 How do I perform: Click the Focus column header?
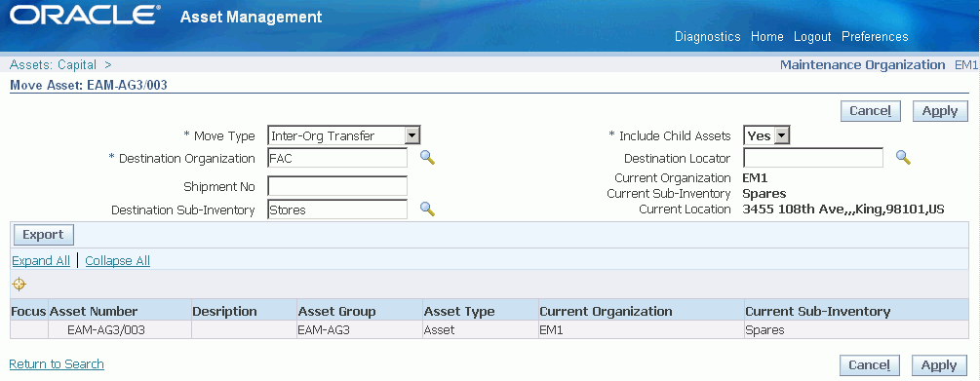pos(28,311)
